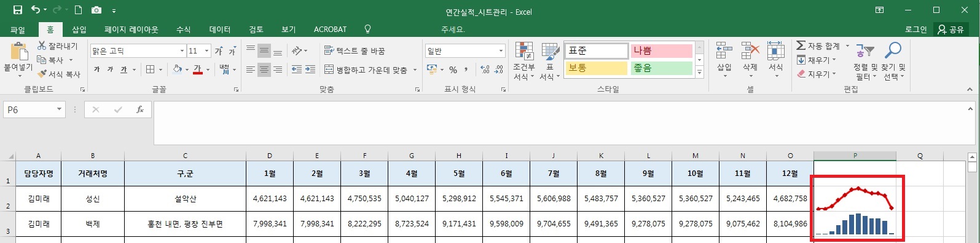Image resolution: width=980 pixels, height=243 pixels.
Task: Toggle middle vertical alignment
Action: click(264, 51)
